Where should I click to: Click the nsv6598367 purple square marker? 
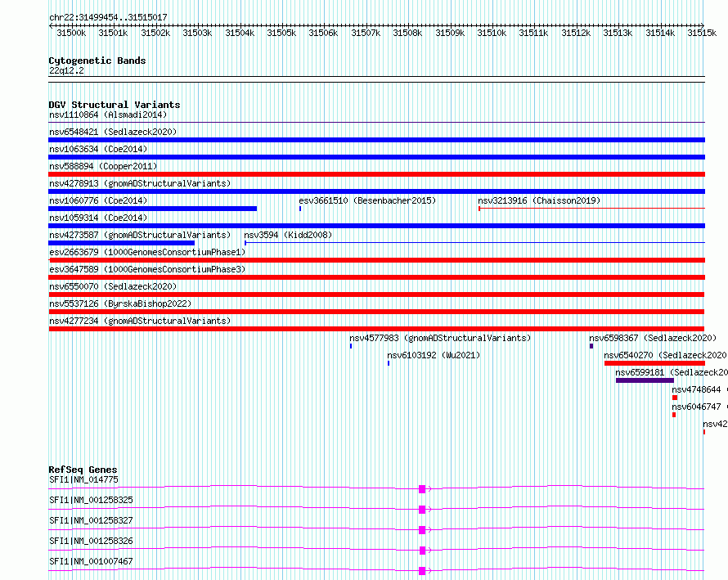591,346
